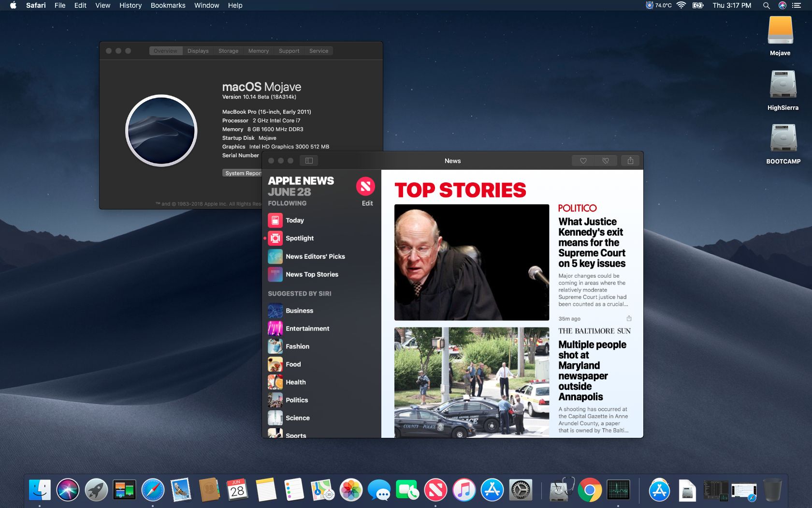Open Reminders in the Dock
The height and width of the screenshot is (508, 812).
[x=294, y=490]
